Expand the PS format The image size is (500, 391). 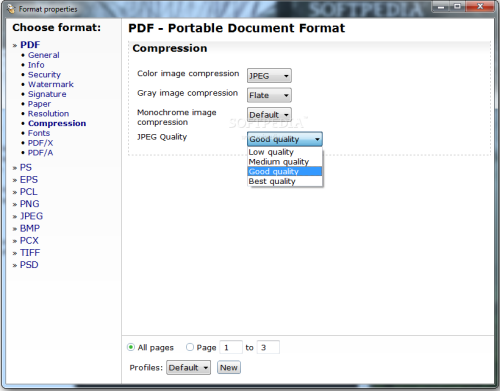point(26,167)
